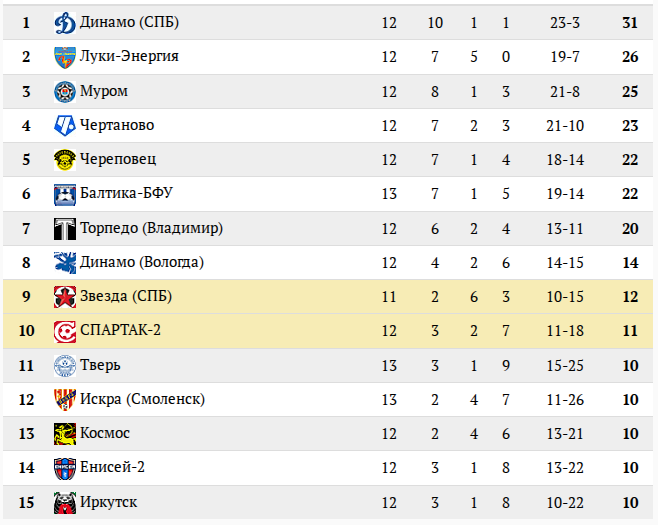This screenshot has height=525, width=658.
Task: Click the Иркутск bear logo
Action: [x=65, y=503]
